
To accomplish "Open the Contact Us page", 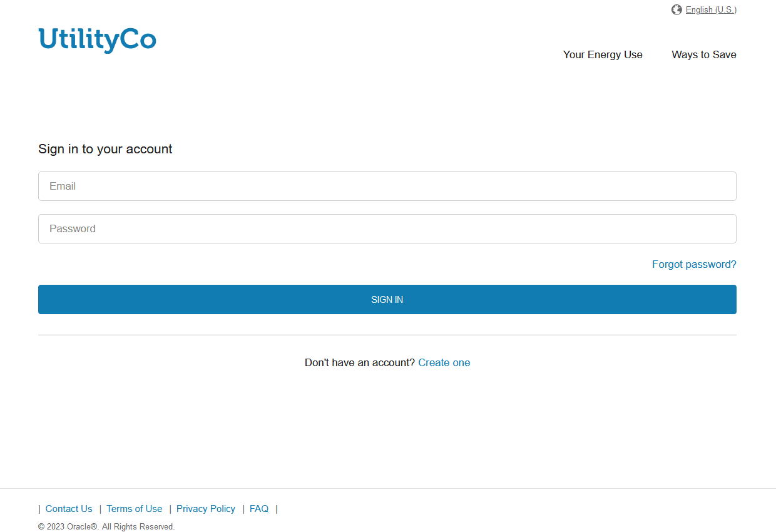I will tap(69, 509).
